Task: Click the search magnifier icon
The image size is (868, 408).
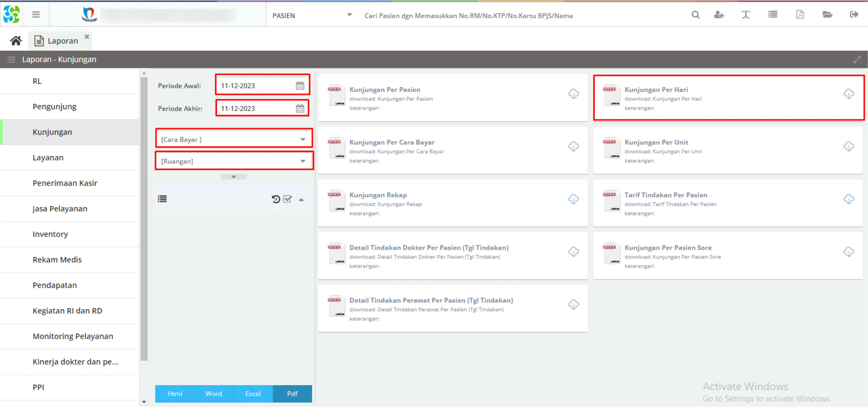Action: 695,15
